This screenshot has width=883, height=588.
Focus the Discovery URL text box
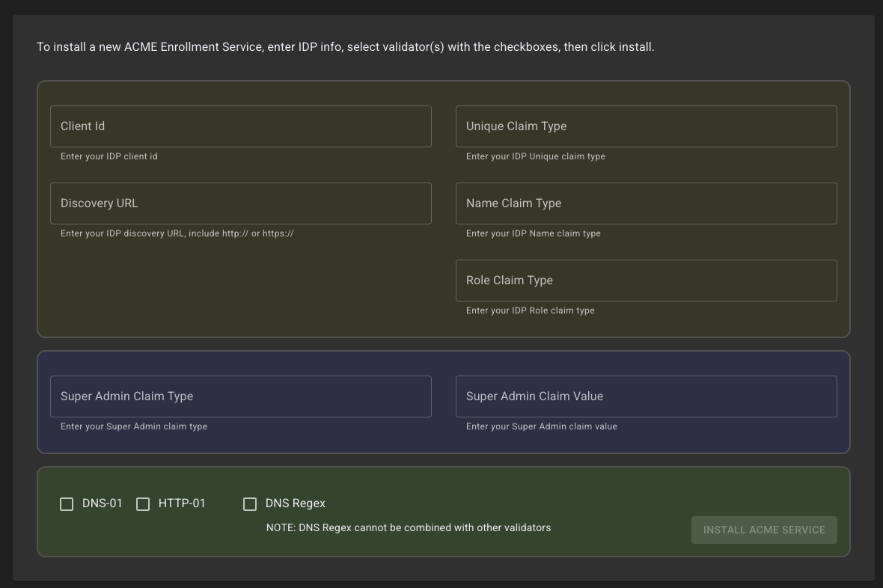[240, 203]
